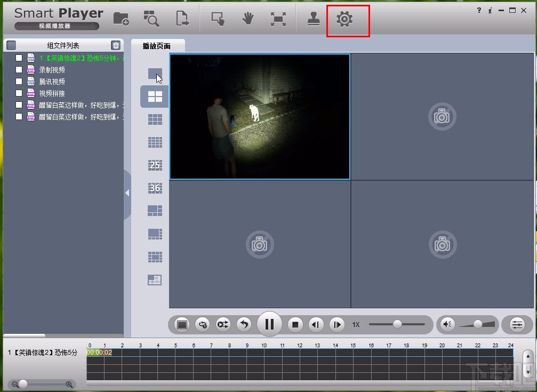Screen dimensions: 537x392
Task: Tick the checkbox for 腾讯视频
Action: (19, 82)
